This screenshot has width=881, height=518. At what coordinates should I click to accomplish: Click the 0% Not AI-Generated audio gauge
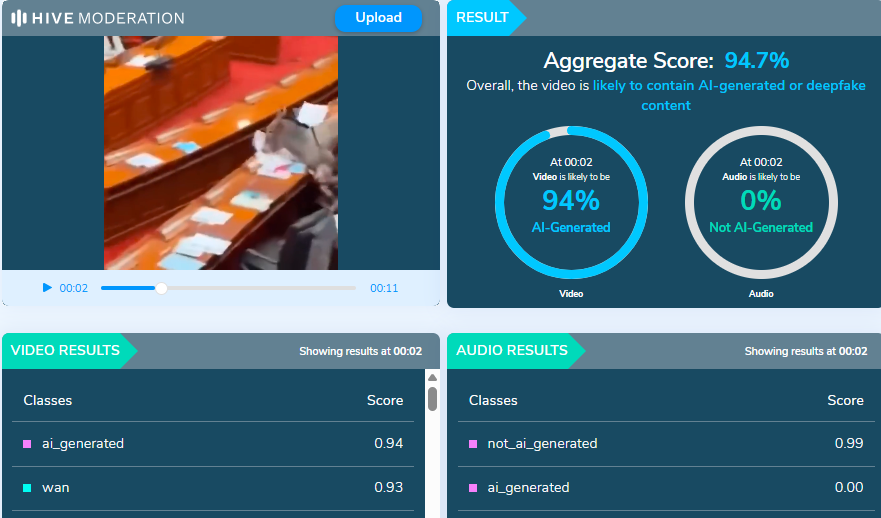point(760,202)
